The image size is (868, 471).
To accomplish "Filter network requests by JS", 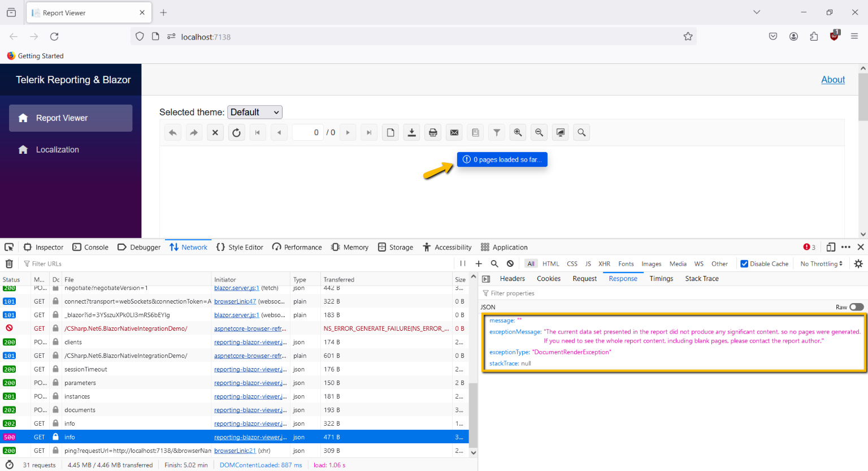I will pos(588,263).
